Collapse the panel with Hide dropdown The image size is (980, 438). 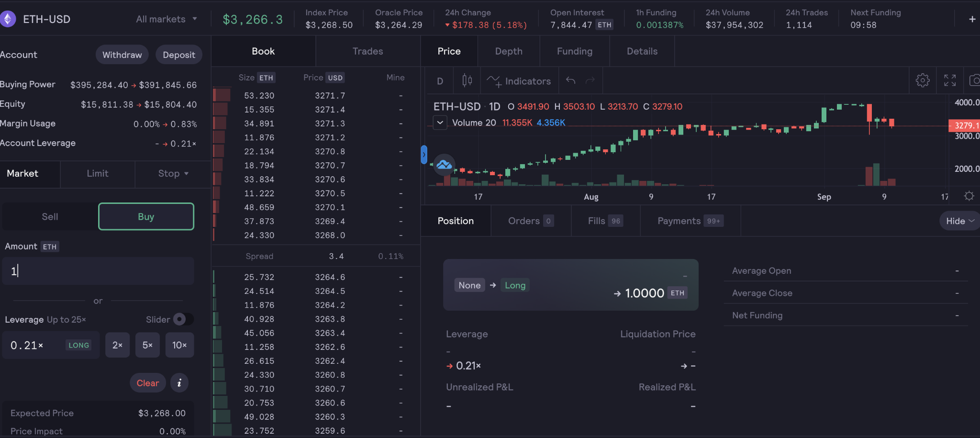pyautogui.click(x=959, y=221)
